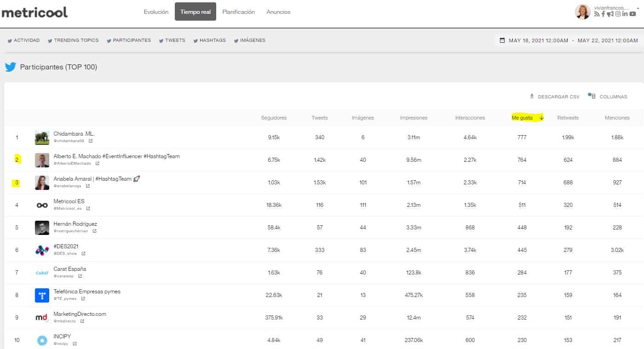644x349 pixels.
Task: Open Telefónica Empresas pymes external link icon
Action: click(83, 299)
